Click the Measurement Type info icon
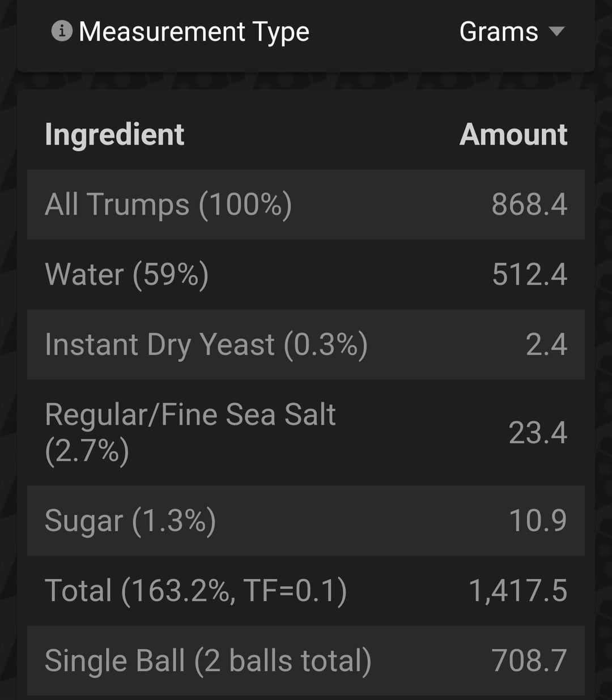Screen dimensions: 612x700 click(62, 31)
